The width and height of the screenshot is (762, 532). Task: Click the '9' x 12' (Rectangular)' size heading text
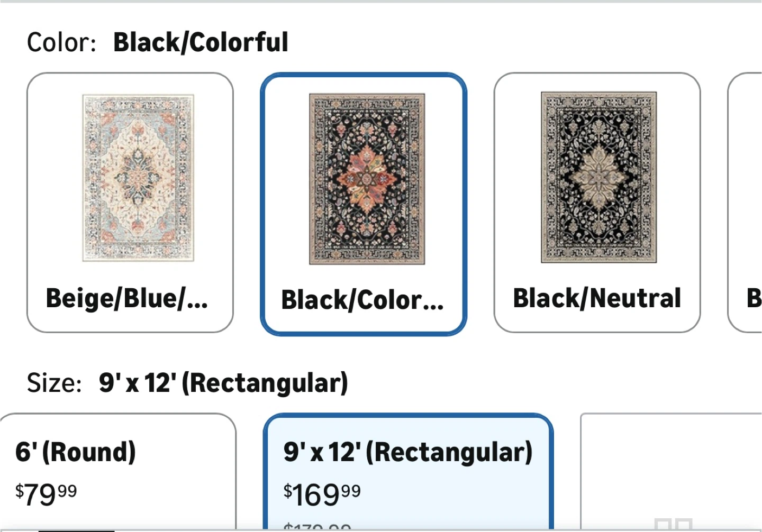point(223,383)
